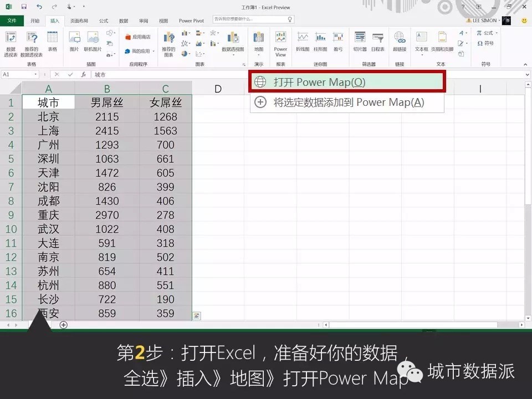Choose 将选定数据添加到 Power Map(A)

[x=347, y=102]
